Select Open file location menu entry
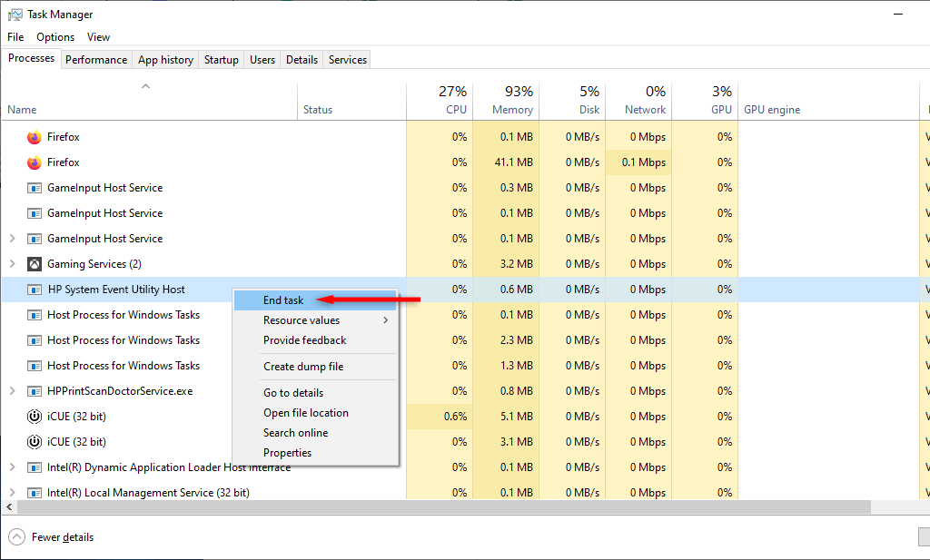 (305, 413)
